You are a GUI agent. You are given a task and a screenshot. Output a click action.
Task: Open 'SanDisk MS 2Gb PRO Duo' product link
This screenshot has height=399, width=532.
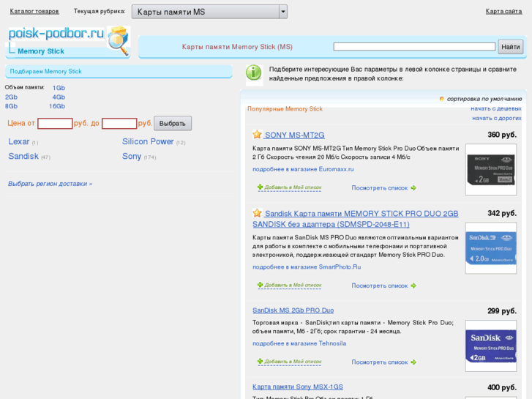293,310
